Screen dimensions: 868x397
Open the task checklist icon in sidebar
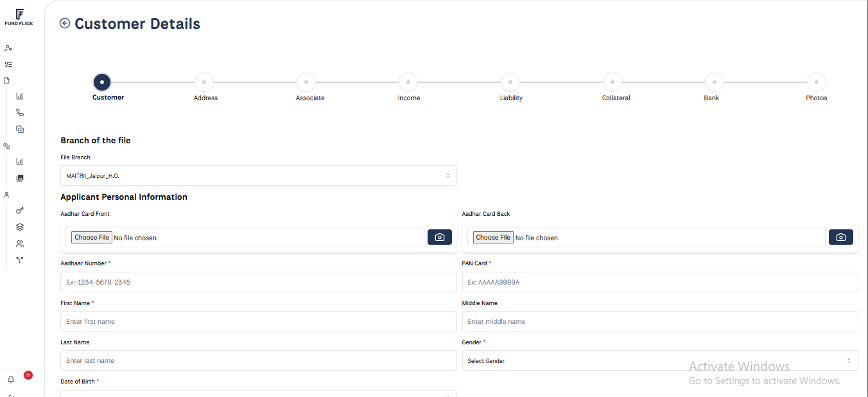click(8, 64)
